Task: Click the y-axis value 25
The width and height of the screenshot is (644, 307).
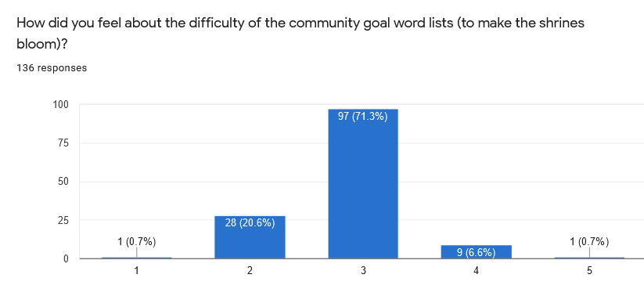Action: (x=63, y=220)
